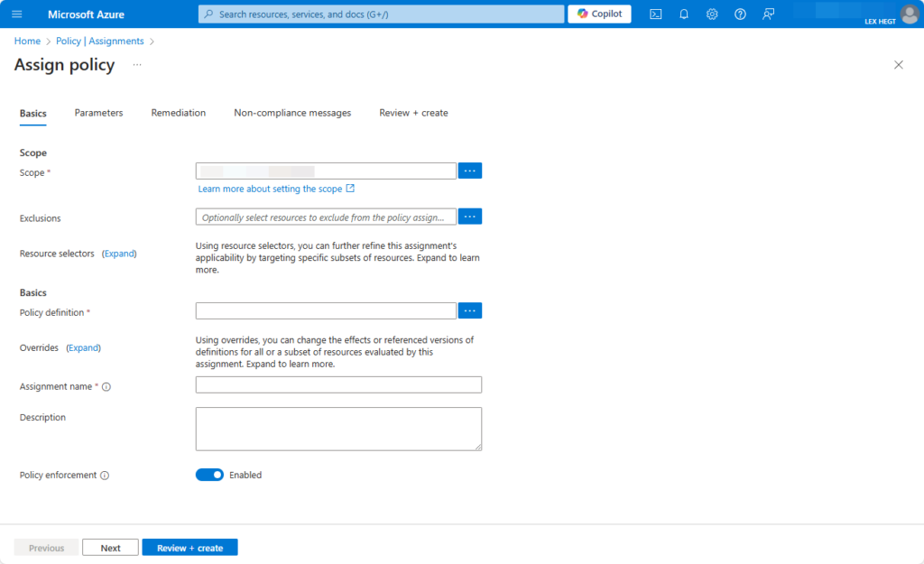The height and width of the screenshot is (564, 924).
Task: Expand the Overrides section
Action: 83,347
